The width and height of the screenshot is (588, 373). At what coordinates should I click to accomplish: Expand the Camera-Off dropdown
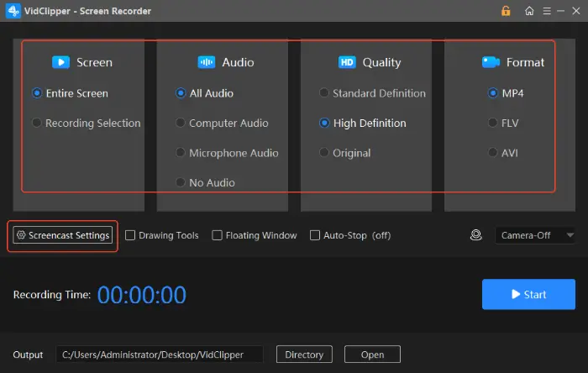[x=535, y=235]
